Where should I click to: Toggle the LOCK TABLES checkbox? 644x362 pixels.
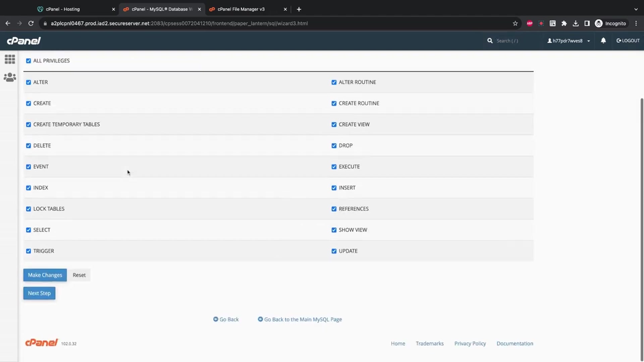click(29, 209)
